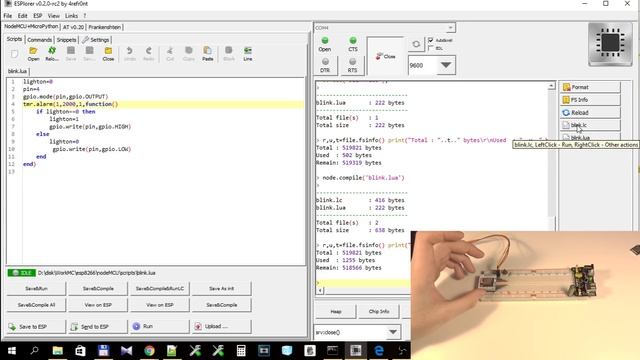
Task: Open the Edit menu
Action: (22, 16)
